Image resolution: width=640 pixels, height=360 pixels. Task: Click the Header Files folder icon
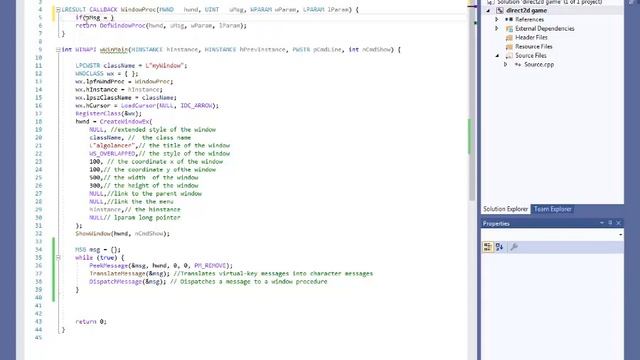[x=509, y=38]
